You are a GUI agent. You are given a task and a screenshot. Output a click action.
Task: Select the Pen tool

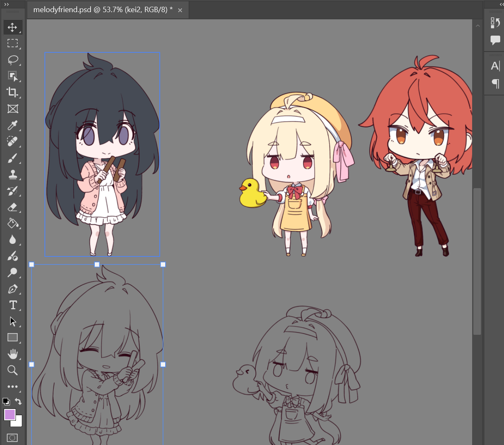13,289
